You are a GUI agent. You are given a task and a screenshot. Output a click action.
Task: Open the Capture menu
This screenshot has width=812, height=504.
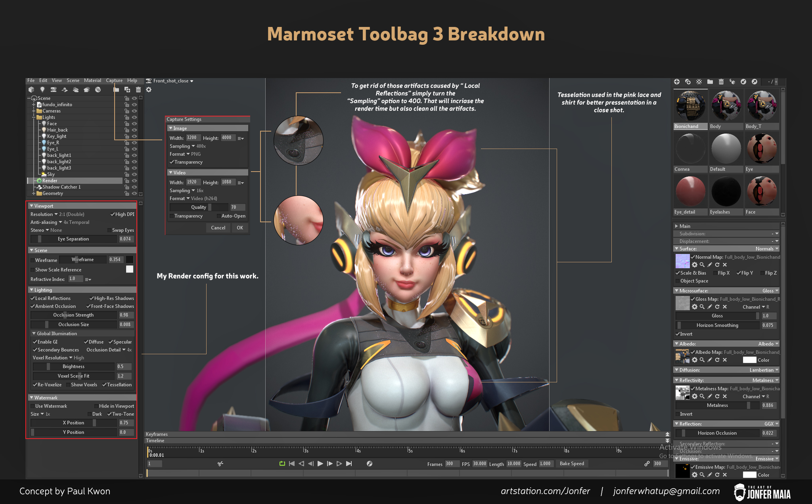tap(114, 80)
